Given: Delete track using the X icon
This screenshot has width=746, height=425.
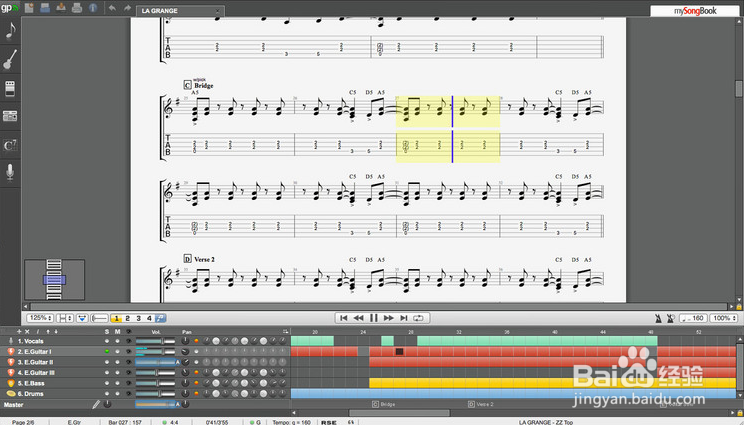Looking at the screenshot, I should click(x=27, y=331).
